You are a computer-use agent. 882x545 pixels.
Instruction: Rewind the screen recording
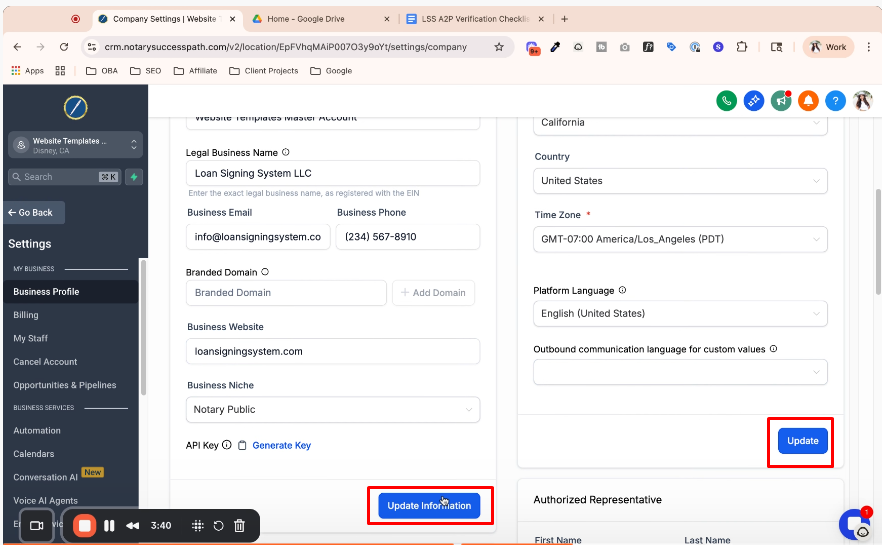coord(133,525)
